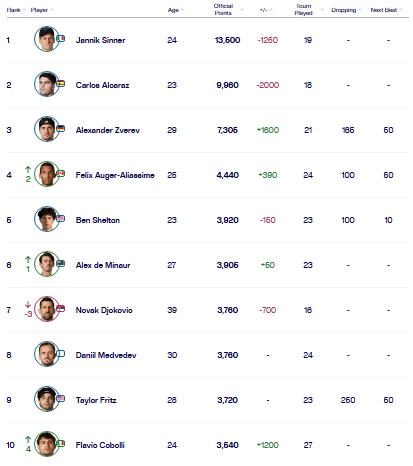Sort table by Rank column
The image size is (413, 466).
click(x=14, y=10)
